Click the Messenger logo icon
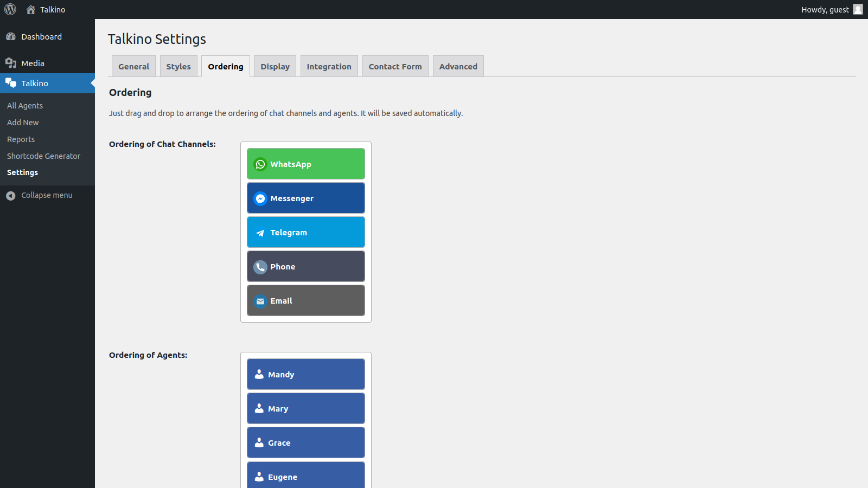This screenshot has width=868, height=488. coord(260,198)
